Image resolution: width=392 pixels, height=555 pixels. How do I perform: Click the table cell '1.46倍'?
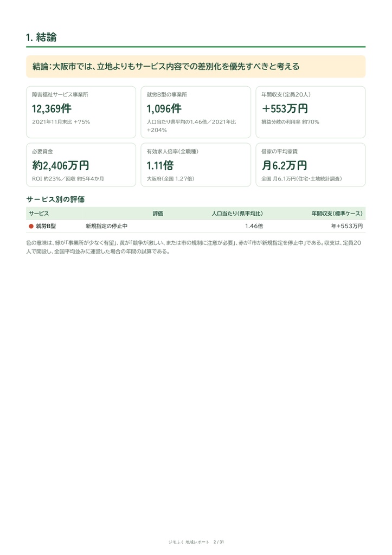click(x=254, y=226)
